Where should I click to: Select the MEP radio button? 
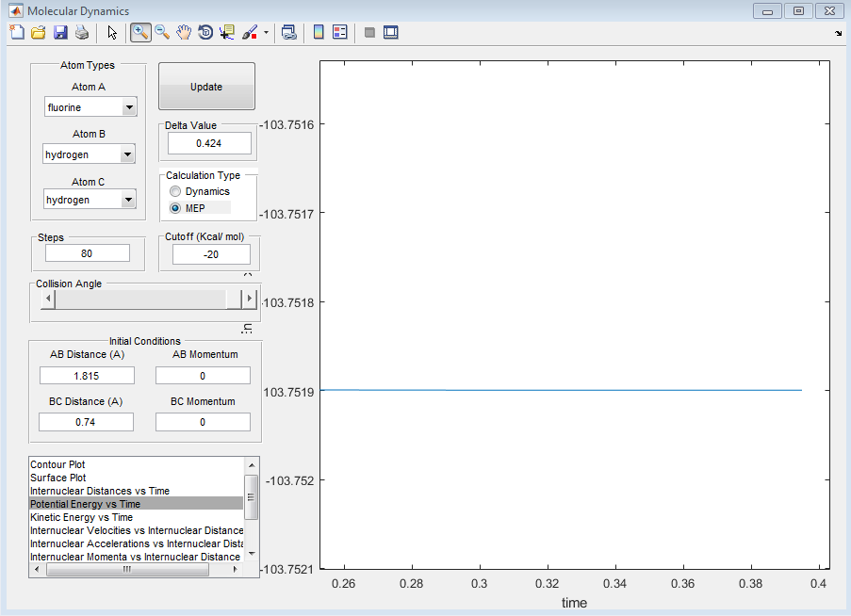[x=175, y=207]
